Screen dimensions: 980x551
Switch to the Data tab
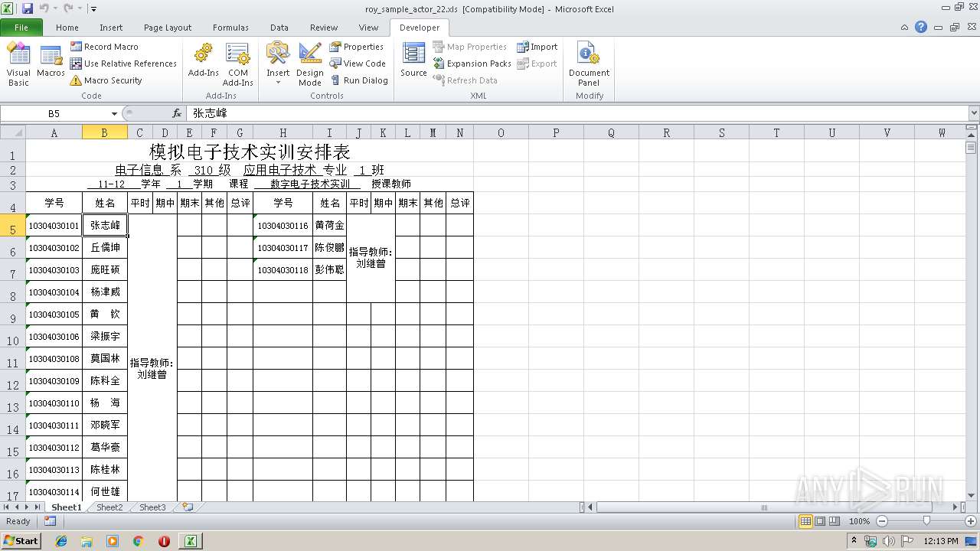click(279, 27)
